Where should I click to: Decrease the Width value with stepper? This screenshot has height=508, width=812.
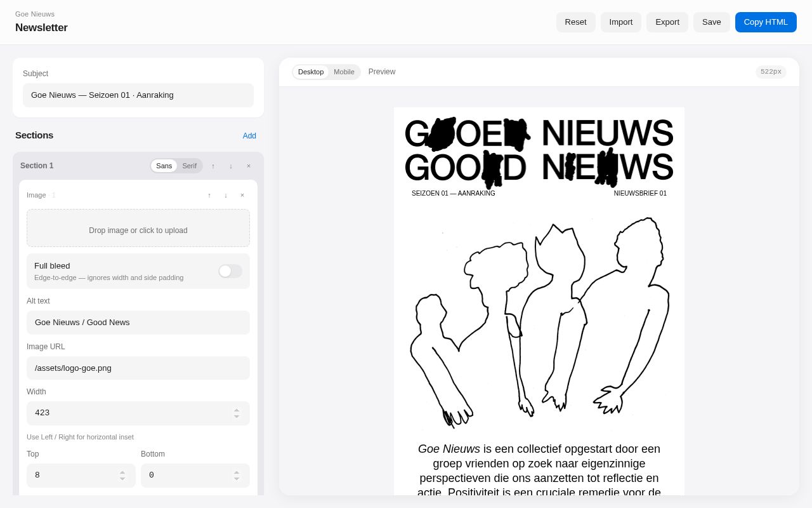(237, 417)
